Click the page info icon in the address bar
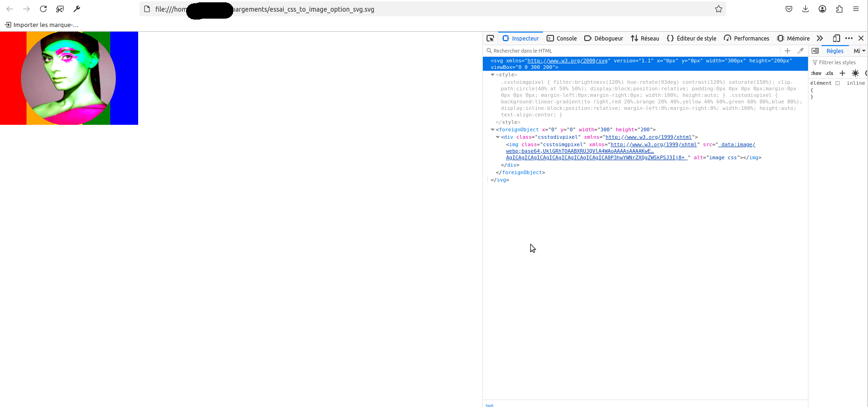Image resolution: width=868 pixels, height=407 pixels. click(x=147, y=9)
